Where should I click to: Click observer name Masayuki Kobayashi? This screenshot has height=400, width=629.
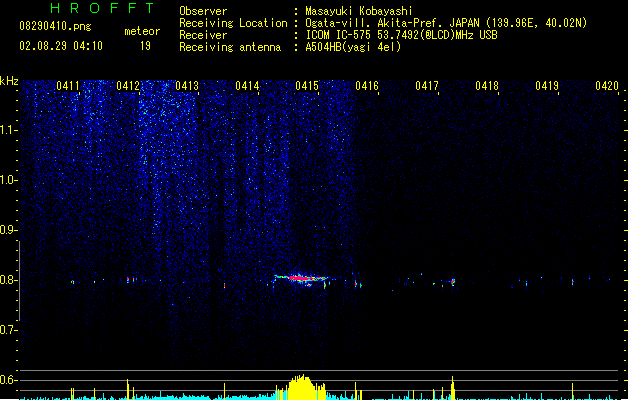click(x=359, y=11)
